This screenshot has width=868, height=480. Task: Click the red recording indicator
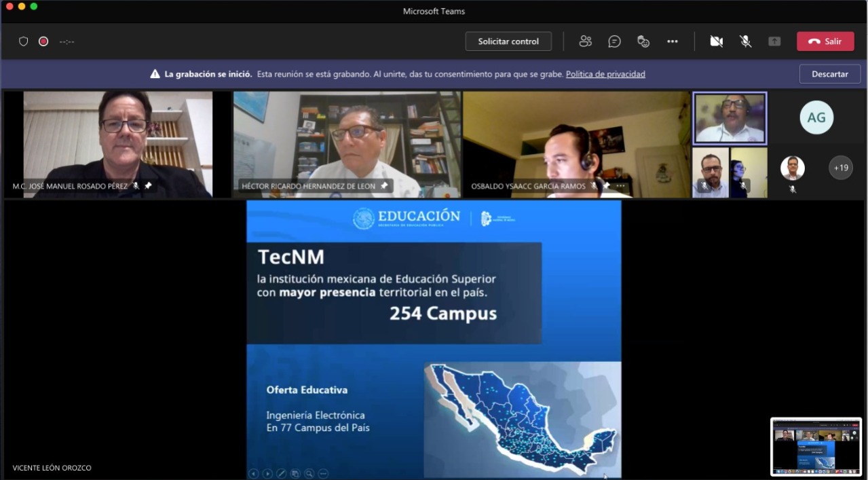(43, 41)
